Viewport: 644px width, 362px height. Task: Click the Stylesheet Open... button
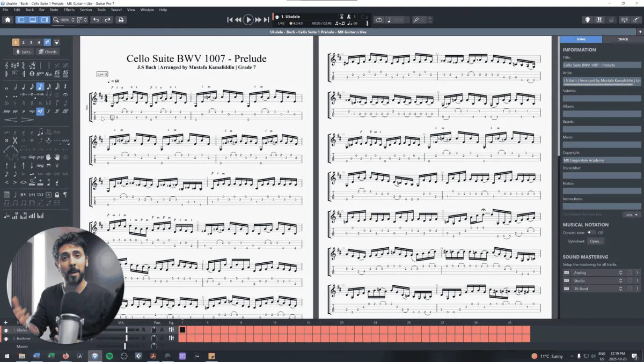[x=596, y=241]
